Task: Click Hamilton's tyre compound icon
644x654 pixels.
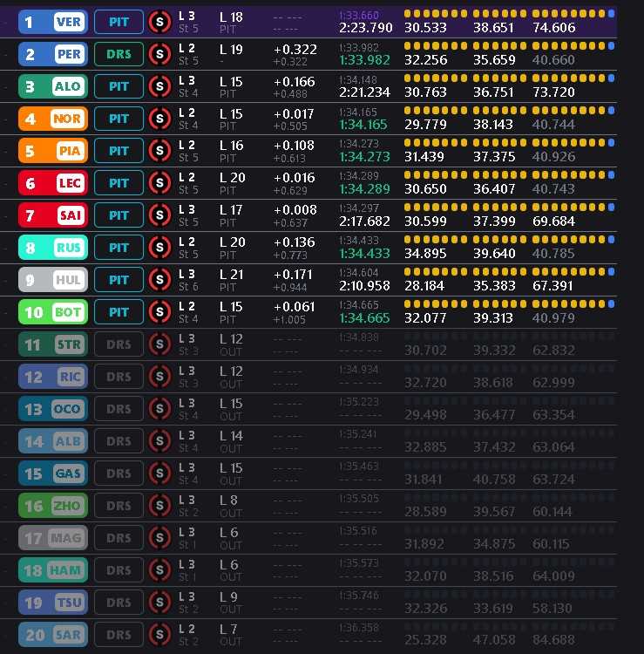Action: point(159,570)
